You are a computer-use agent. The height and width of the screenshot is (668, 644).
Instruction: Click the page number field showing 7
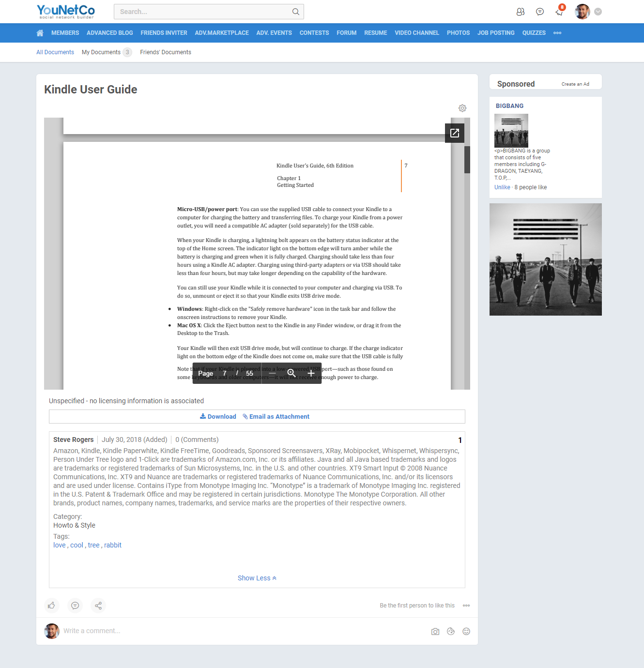pyautogui.click(x=225, y=373)
